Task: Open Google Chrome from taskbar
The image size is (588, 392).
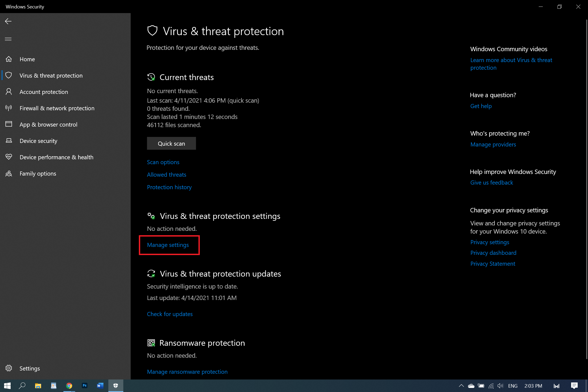Action: pyautogui.click(x=69, y=386)
